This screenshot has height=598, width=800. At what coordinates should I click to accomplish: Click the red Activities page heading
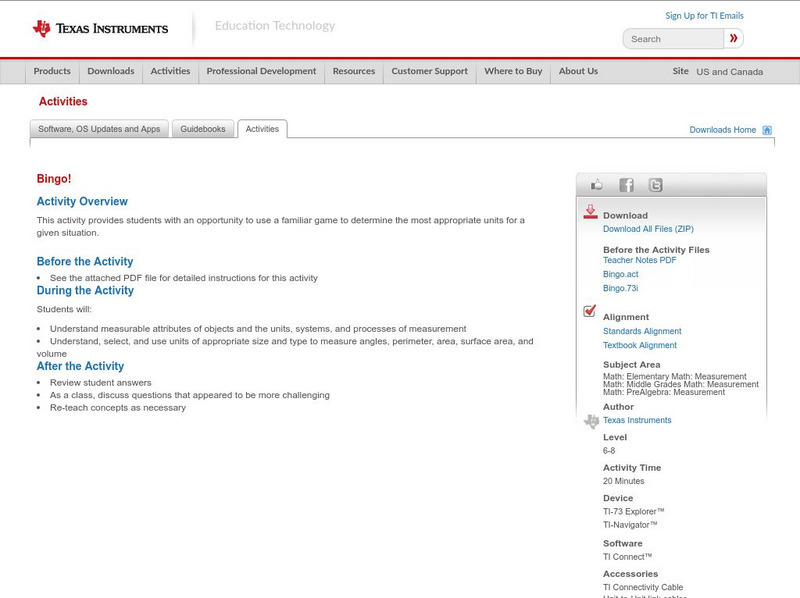click(x=63, y=102)
